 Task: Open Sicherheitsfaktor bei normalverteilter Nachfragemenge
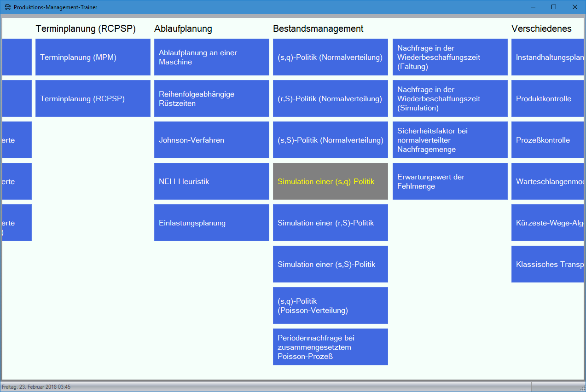click(450, 140)
